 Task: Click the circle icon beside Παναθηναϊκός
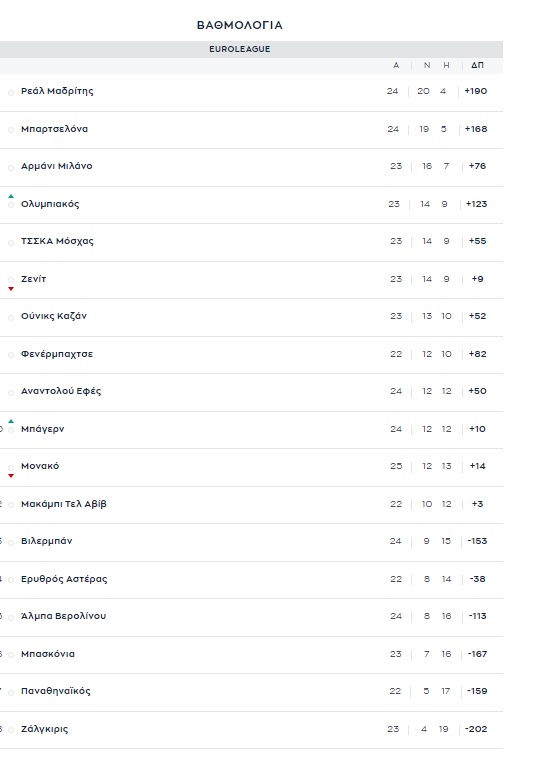[11, 693]
